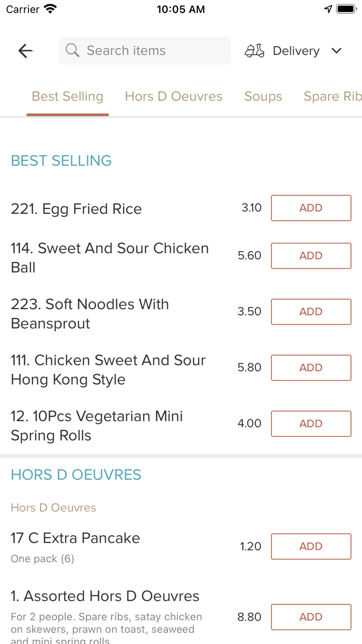The width and height of the screenshot is (362, 644).
Task: Click the back arrow to leave the menu
Action: click(x=25, y=50)
